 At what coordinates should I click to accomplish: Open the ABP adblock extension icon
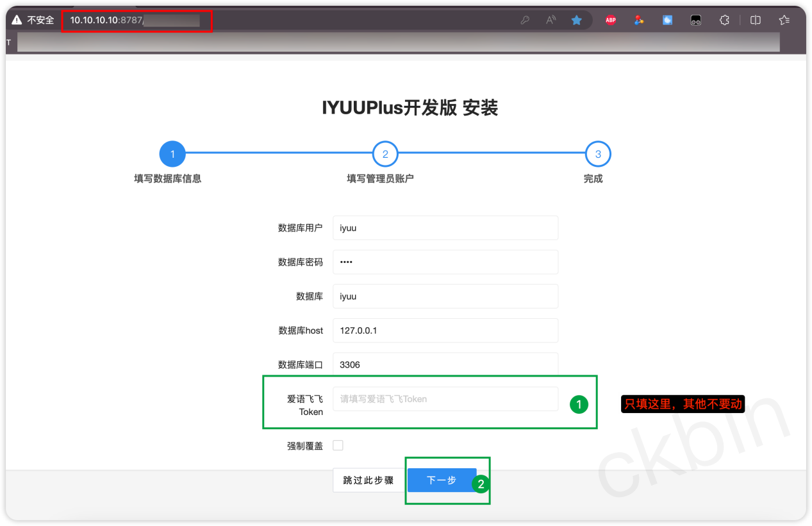(611, 21)
